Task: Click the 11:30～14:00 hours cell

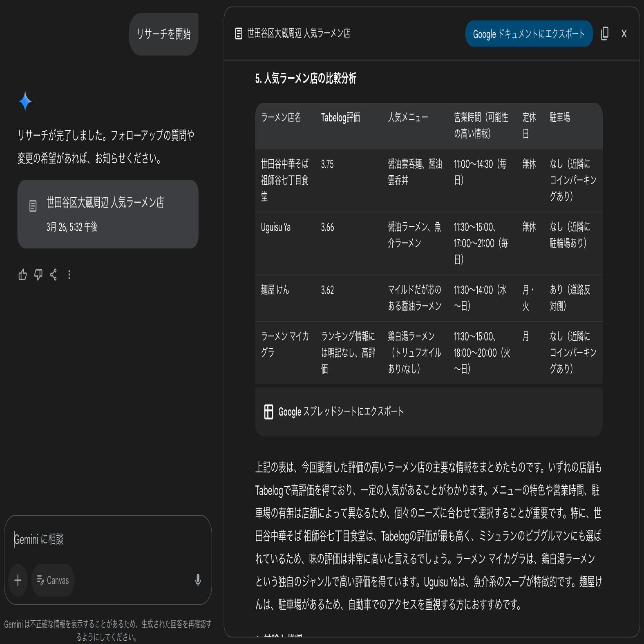Action: (x=480, y=298)
